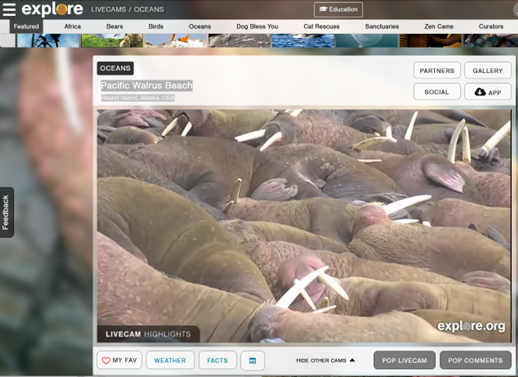Collapse with HIDE OTHER CAMS arrow
This screenshot has width=518, height=377.
[325, 360]
